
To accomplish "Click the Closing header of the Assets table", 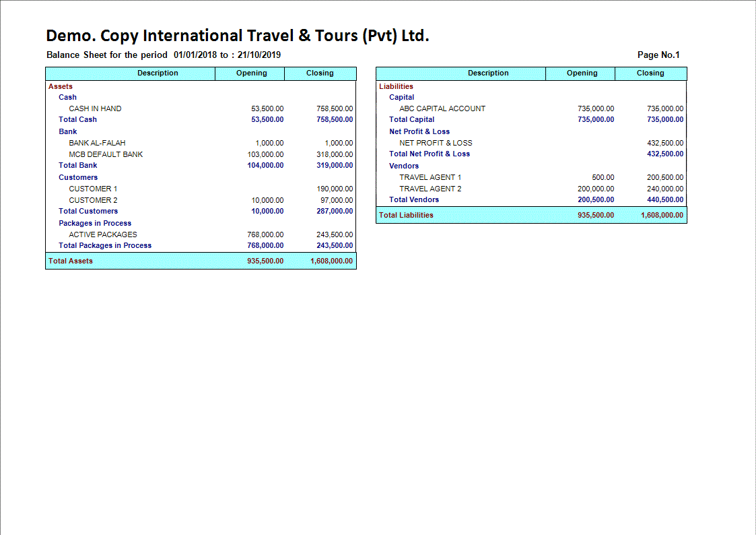I will (x=320, y=73).
